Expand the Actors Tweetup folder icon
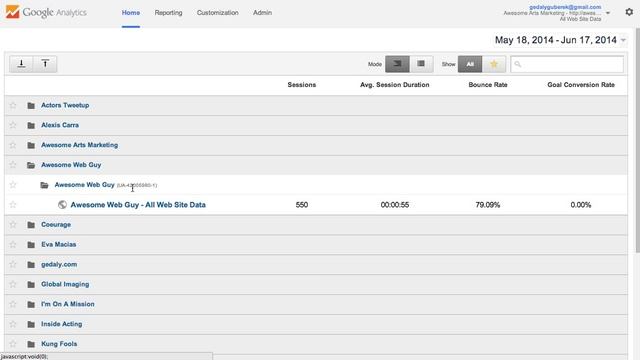Screen dimensions: 640x360 coord(31,106)
